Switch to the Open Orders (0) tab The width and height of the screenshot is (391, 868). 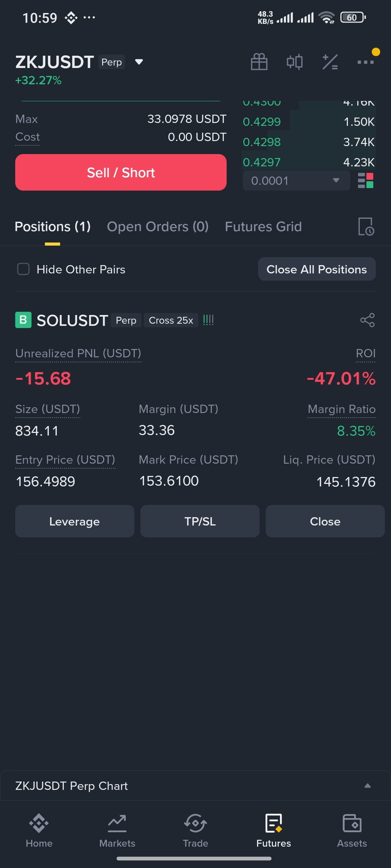coord(157,227)
